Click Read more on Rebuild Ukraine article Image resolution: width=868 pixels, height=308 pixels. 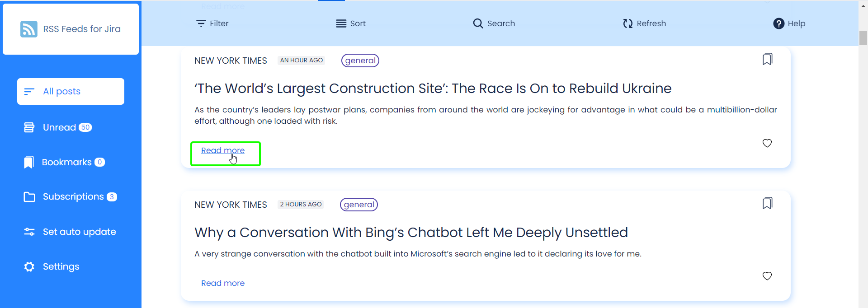coord(223,150)
